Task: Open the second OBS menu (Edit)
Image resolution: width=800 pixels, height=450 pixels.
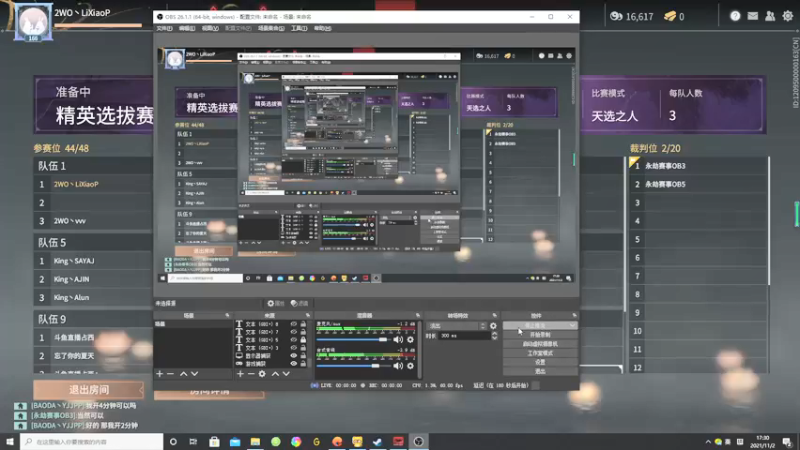Action: 187,29
